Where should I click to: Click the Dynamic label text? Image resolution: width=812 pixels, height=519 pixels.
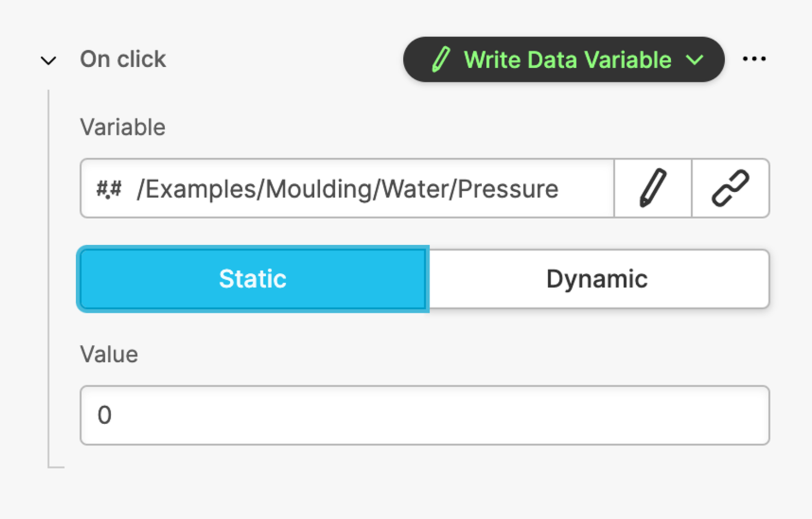(x=597, y=279)
